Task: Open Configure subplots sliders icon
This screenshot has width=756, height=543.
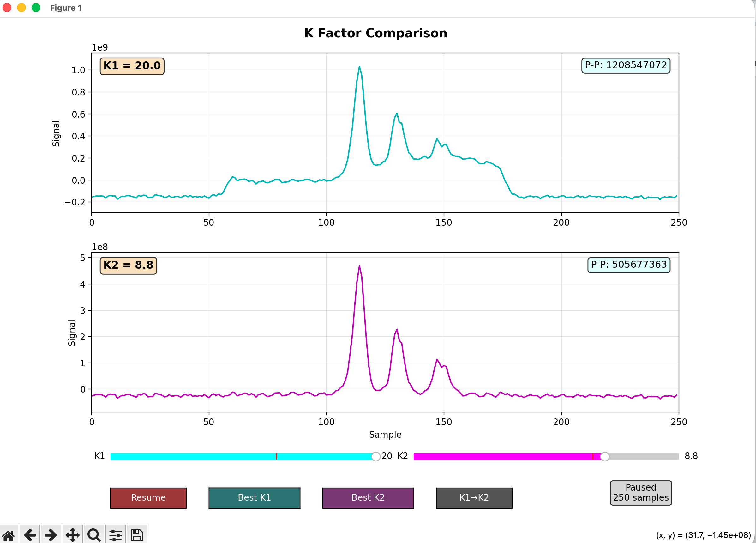Action: (x=115, y=535)
